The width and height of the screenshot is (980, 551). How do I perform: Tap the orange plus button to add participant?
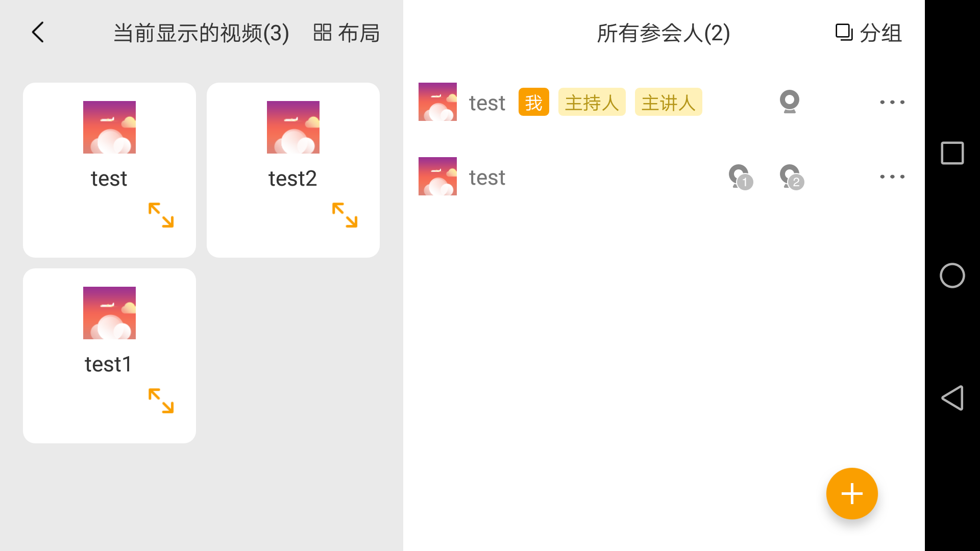[x=851, y=493]
